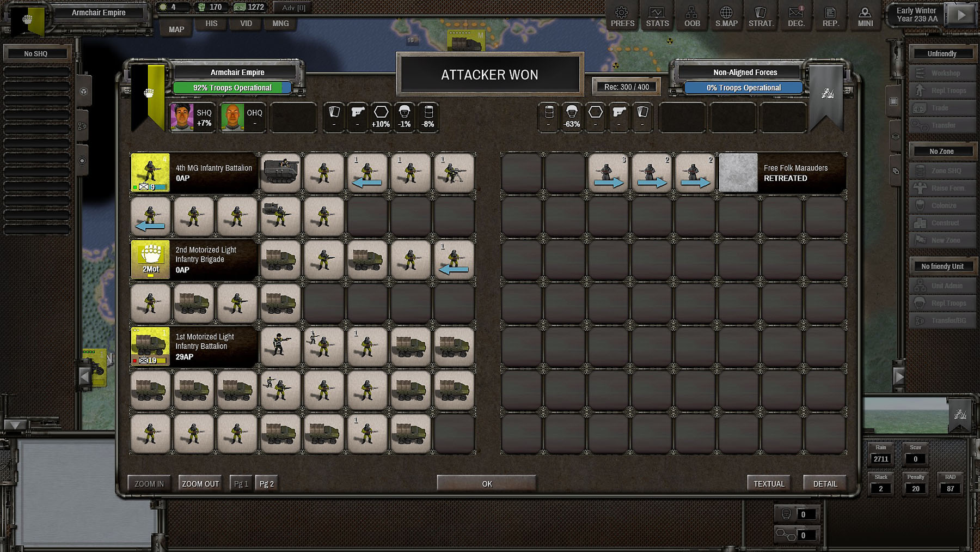Click the Unfriendly status header
Screen dimensions: 980x552
click(942, 53)
